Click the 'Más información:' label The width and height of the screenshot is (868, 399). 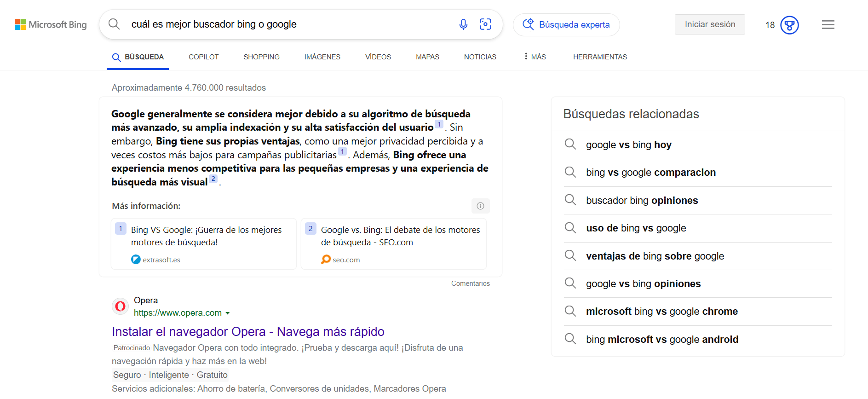(146, 206)
